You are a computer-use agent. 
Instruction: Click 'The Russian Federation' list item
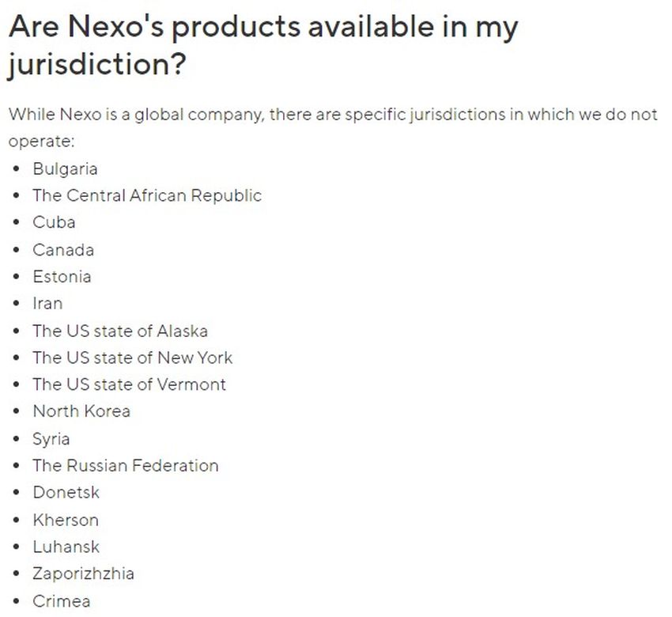[x=126, y=465]
